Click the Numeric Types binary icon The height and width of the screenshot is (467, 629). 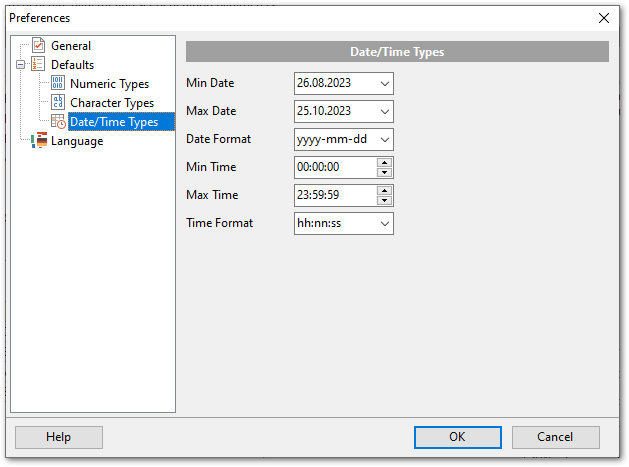click(x=58, y=83)
